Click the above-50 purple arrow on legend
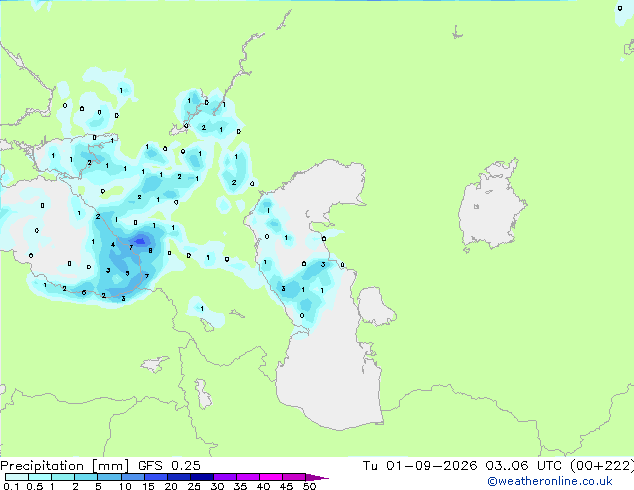This screenshot has width=634, height=490. click(x=317, y=477)
